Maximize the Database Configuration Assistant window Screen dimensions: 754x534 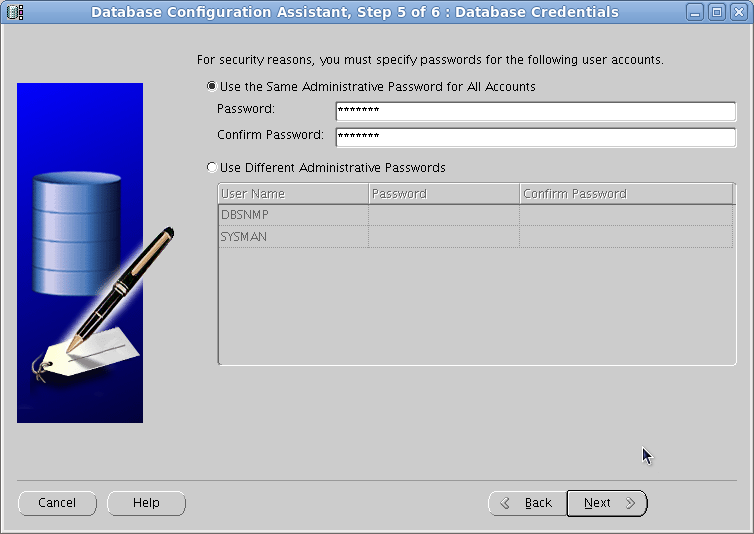(717, 12)
